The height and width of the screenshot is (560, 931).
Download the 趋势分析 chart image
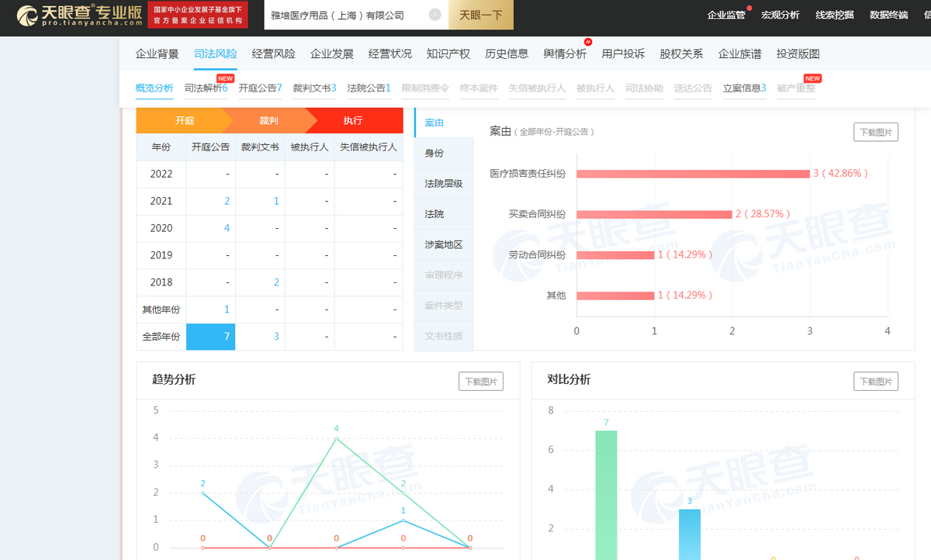pyautogui.click(x=480, y=382)
